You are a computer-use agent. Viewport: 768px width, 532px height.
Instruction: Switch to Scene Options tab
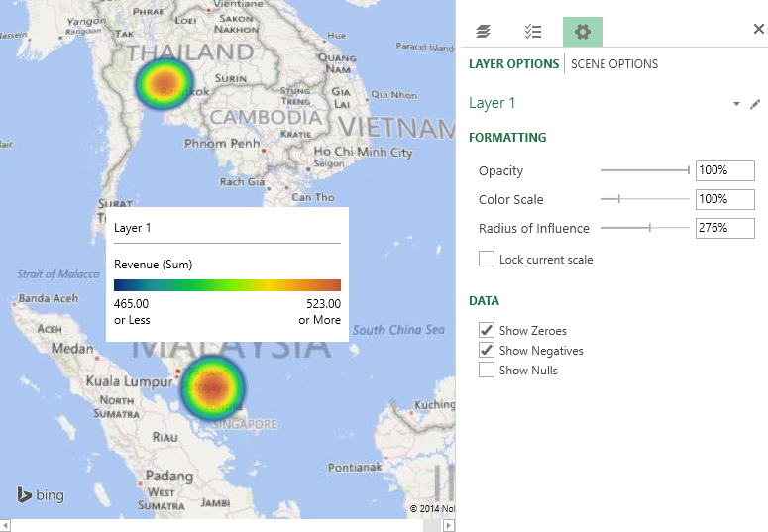tap(614, 64)
